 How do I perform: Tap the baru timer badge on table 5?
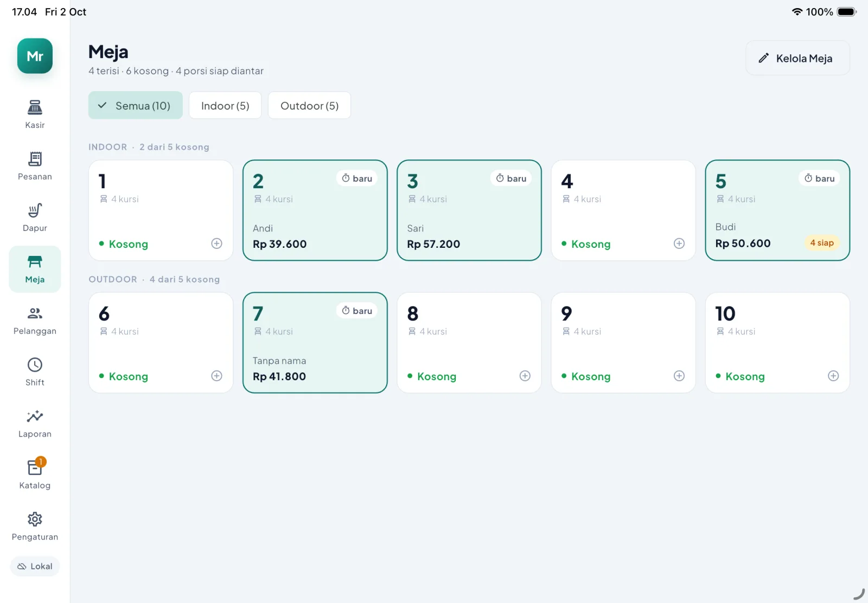(819, 178)
